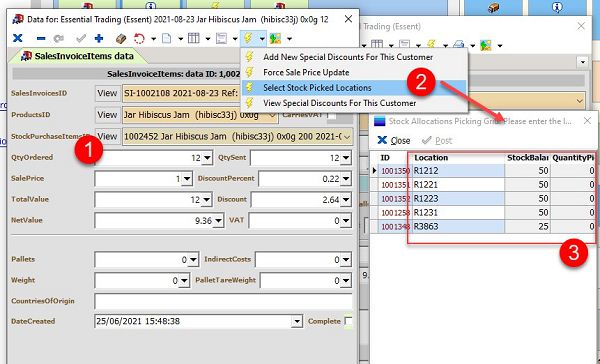Select location row R1223

click(458, 199)
